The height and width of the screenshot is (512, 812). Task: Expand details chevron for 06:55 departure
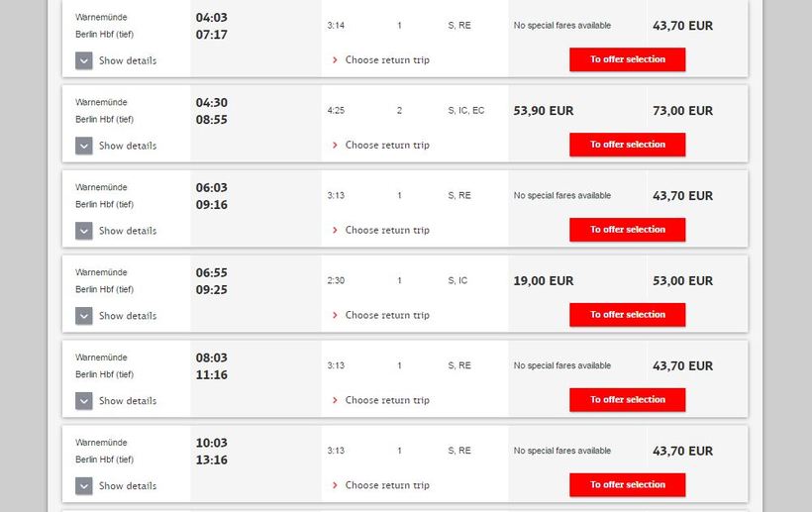[x=84, y=316]
